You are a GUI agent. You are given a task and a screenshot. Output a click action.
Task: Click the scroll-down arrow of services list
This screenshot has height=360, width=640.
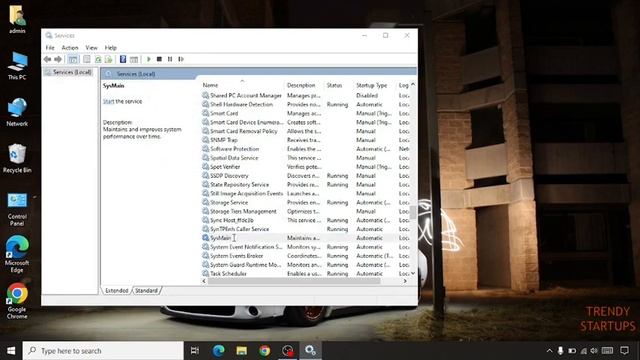coord(413,273)
